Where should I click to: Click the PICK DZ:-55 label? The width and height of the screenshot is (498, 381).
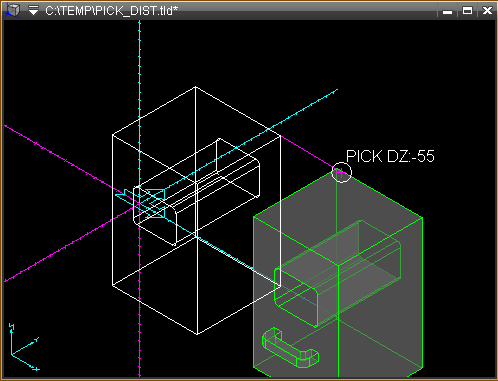pos(390,156)
